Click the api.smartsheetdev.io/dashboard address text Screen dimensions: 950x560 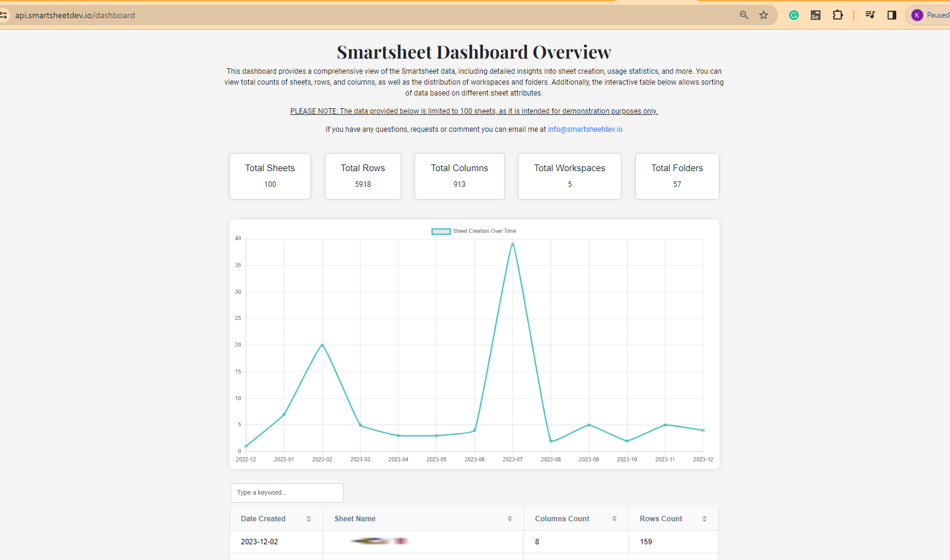(75, 15)
